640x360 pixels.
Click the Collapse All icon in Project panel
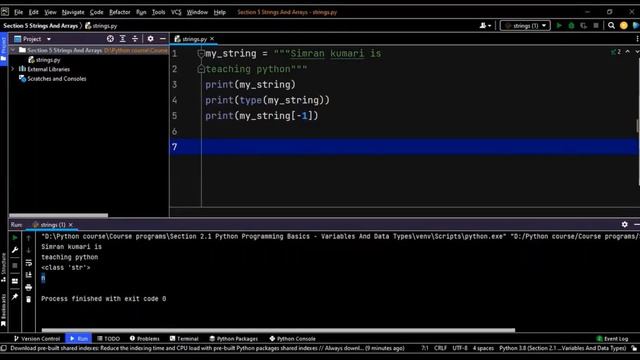(135, 39)
